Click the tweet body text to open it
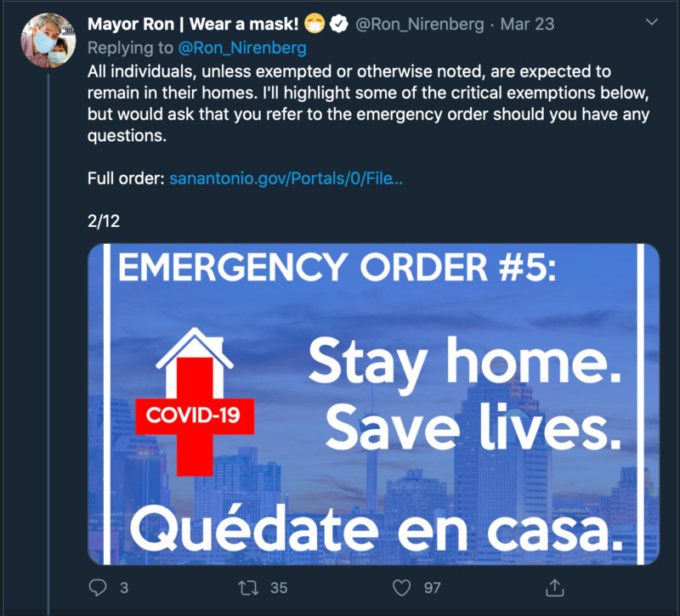The width and height of the screenshot is (680, 616). (368, 103)
